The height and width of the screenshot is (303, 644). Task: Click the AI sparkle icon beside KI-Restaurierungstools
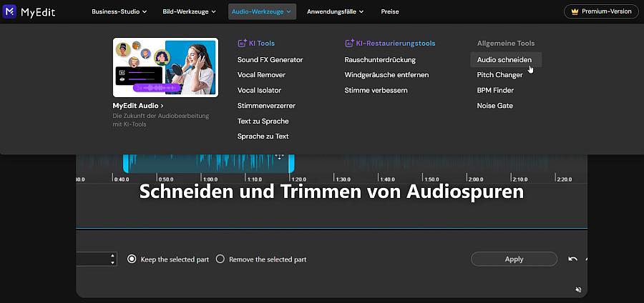(x=349, y=43)
